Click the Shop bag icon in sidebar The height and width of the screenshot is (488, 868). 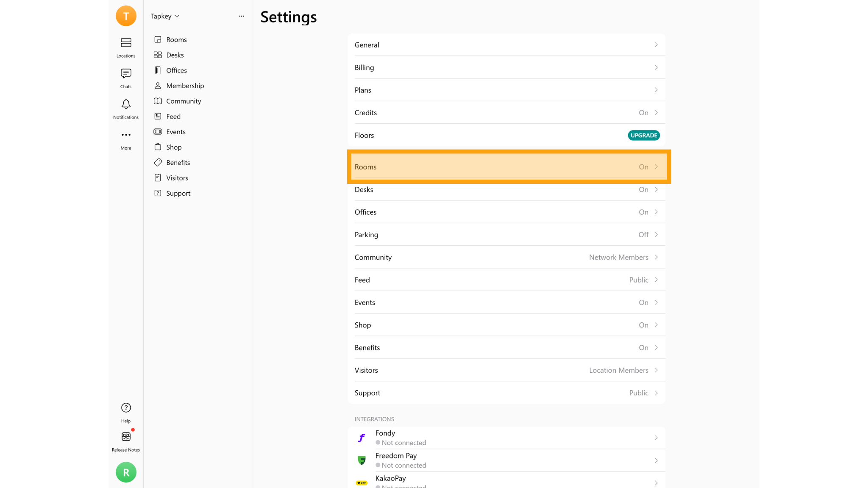158,147
